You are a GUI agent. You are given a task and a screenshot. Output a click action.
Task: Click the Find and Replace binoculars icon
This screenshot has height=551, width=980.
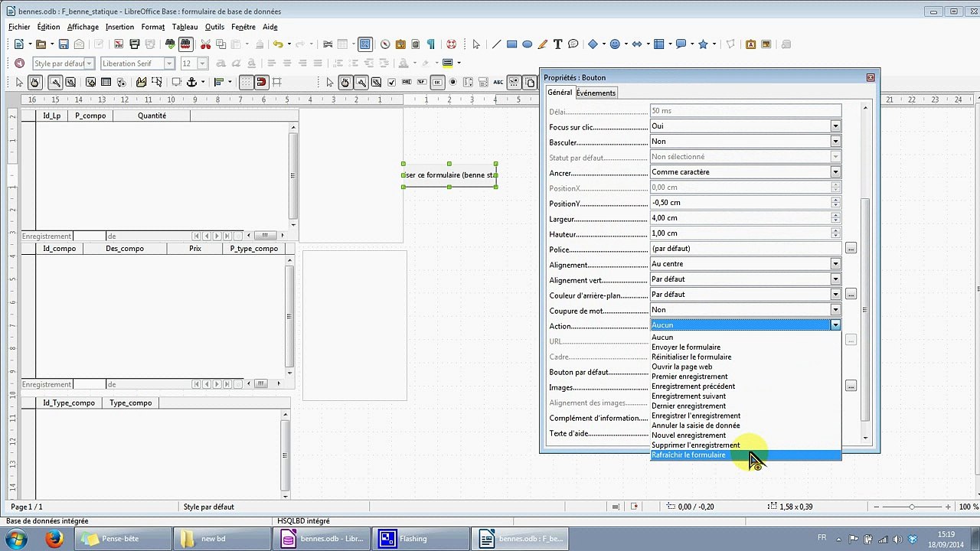coord(170,44)
